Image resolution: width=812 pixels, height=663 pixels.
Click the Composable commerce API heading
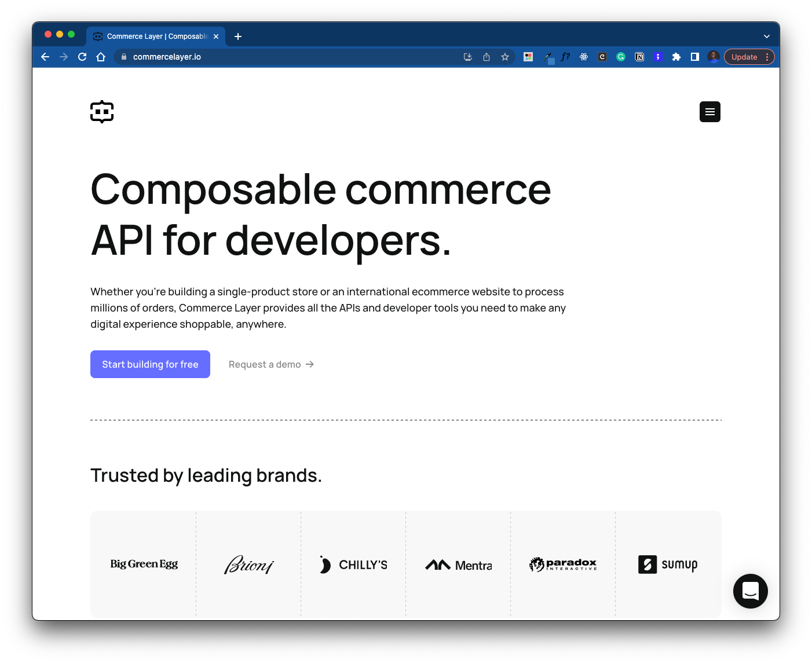[x=321, y=214]
